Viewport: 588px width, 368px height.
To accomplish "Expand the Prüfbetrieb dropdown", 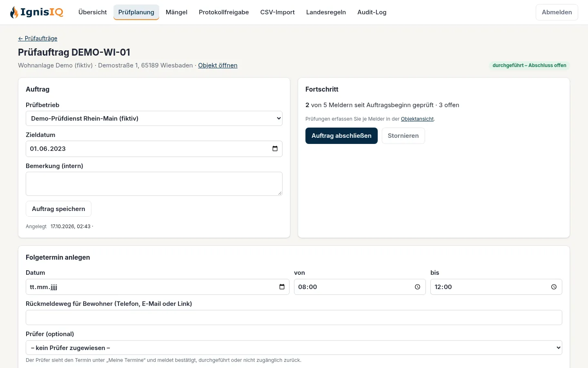I will [154, 119].
